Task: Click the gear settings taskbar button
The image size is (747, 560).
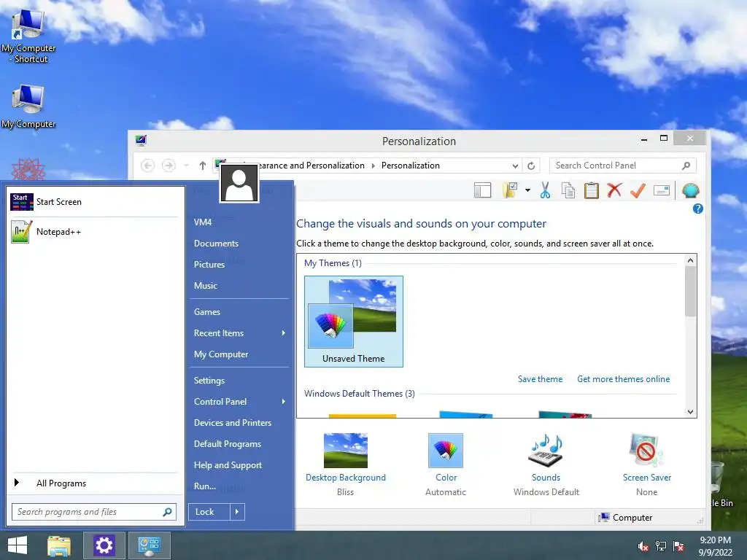Action: point(104,545)
